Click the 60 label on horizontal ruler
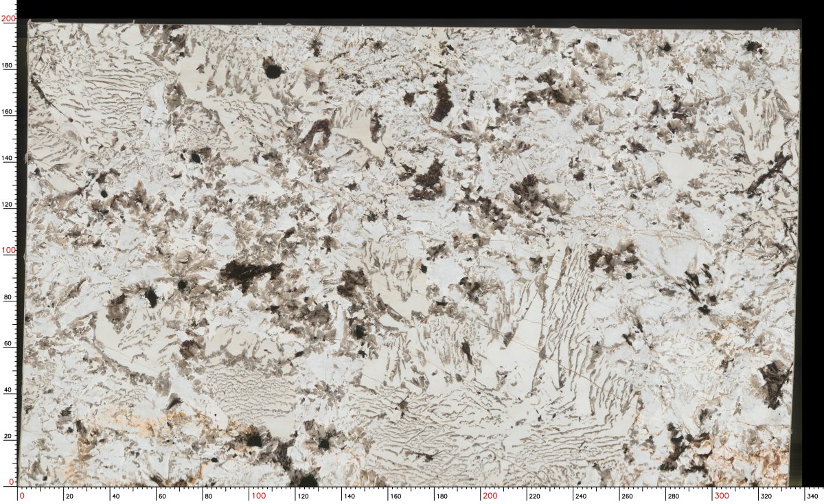Viewport: 824px width, 504px height. [161, 496]
